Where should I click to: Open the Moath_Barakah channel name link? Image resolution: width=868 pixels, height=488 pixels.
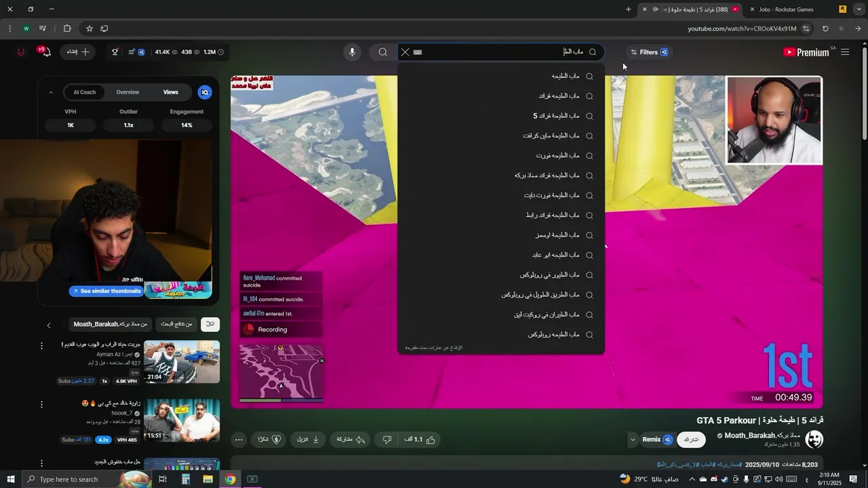pyautogui.click(x=762, y=436)
